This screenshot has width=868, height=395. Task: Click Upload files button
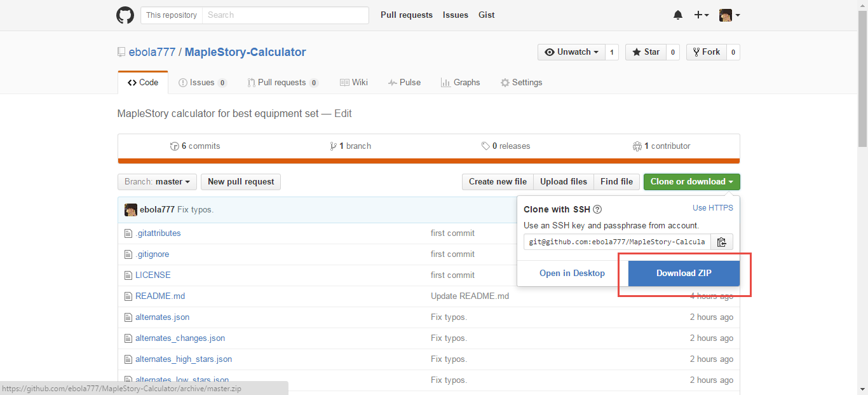click(x=564, y=182)
